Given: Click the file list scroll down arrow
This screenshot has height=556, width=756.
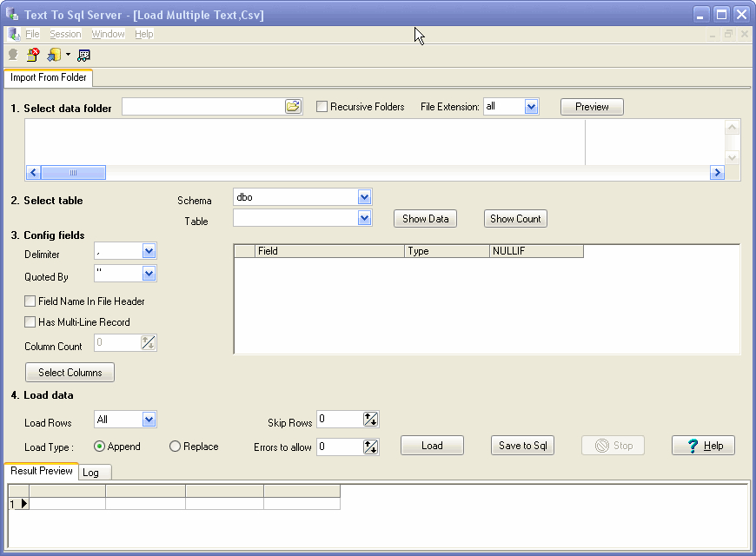Looking at the screenshot, I should tap(732, 158).
